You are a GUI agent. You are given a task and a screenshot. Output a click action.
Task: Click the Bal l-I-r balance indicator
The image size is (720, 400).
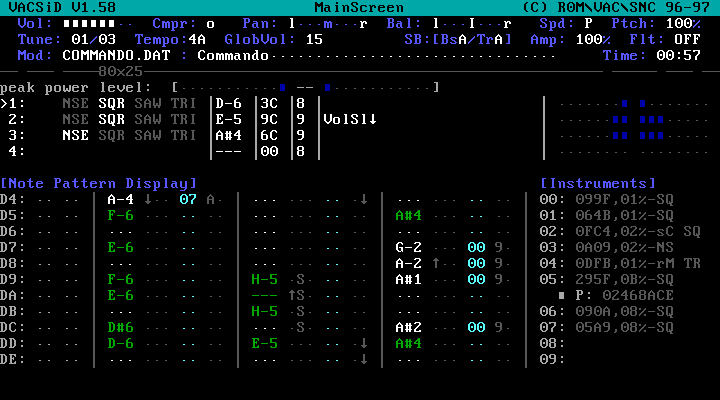click(x=472, y=23)
